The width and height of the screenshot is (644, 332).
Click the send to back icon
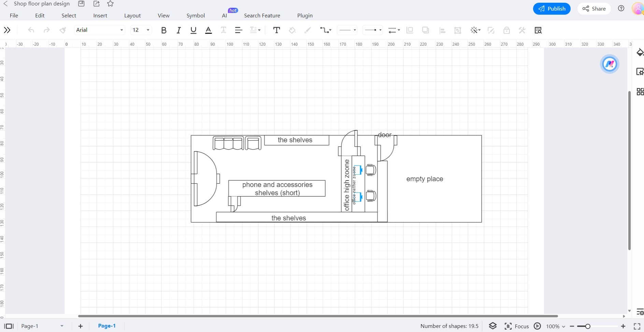pos(426,30)
